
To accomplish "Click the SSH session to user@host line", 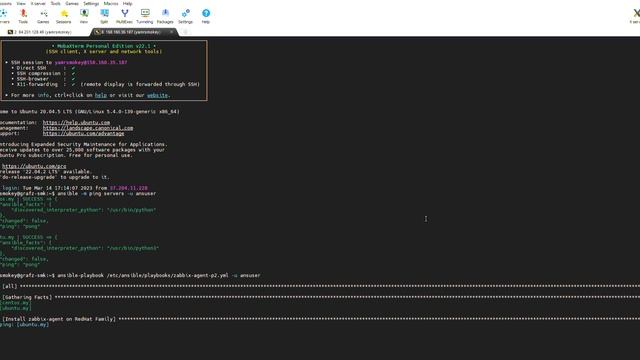I will coord(66,62).
